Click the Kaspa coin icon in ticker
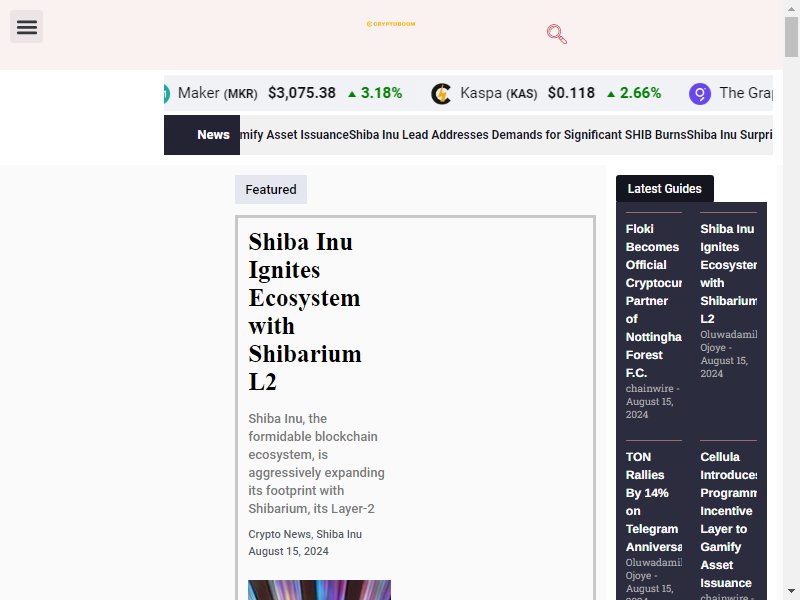The height and width of the screenshot is (600, 800). click(441, 94)
